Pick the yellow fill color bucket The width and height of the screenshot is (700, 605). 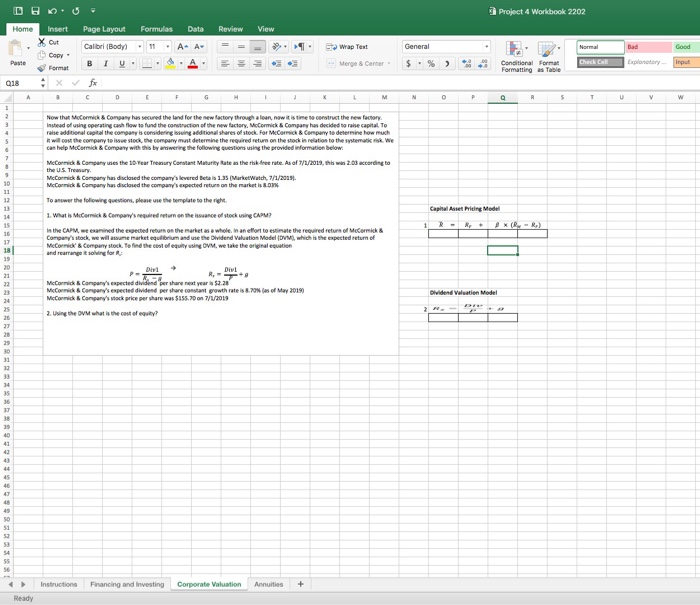[x=170, y=63]
